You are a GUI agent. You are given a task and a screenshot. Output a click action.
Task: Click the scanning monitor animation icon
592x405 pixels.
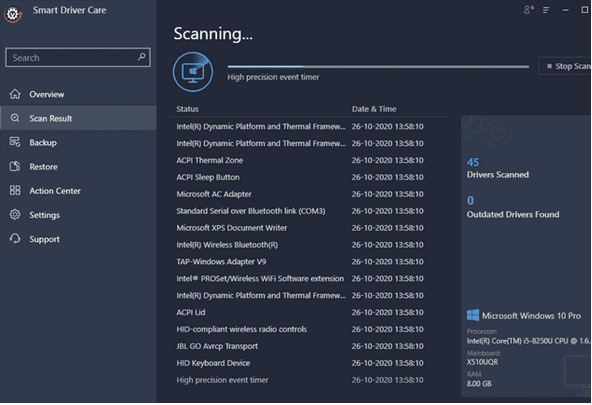pos(193,72)
